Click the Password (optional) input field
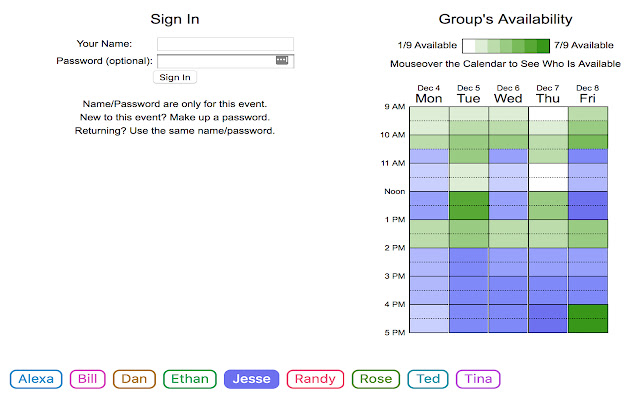Viewport: 640px width, 400px height. 225,61
